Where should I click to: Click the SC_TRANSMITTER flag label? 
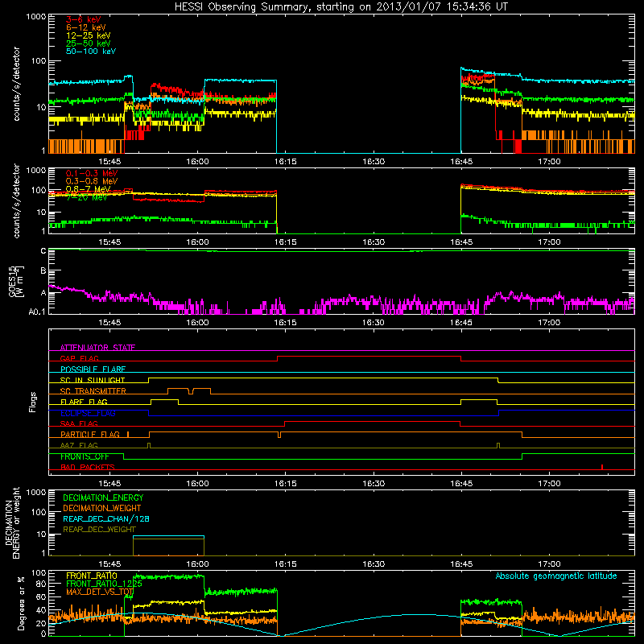tap(93, 390)
